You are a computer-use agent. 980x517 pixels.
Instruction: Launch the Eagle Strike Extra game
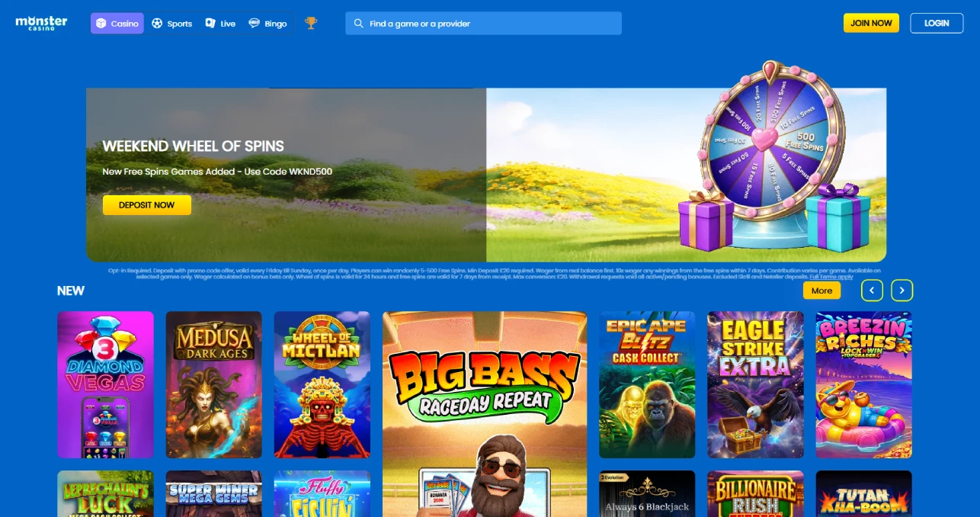point(755,384)
